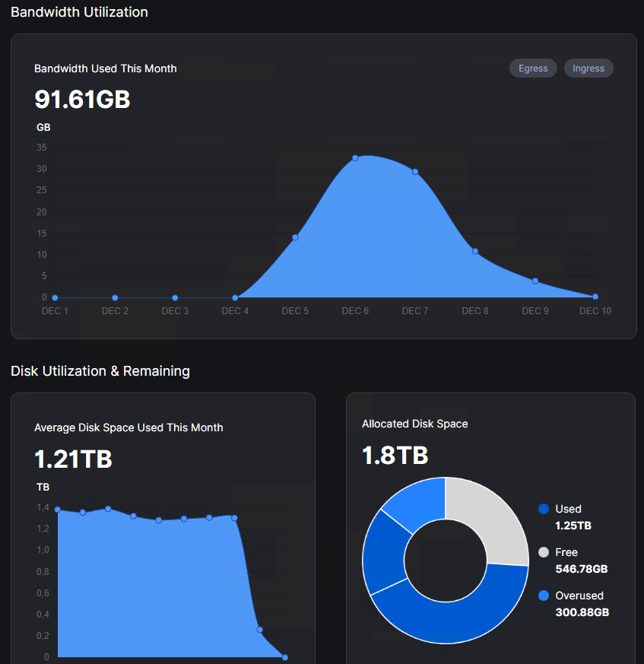Select the last disk chart point at zero
The width and height of the screenshot is (644, 664).
[x=285, y=657]
